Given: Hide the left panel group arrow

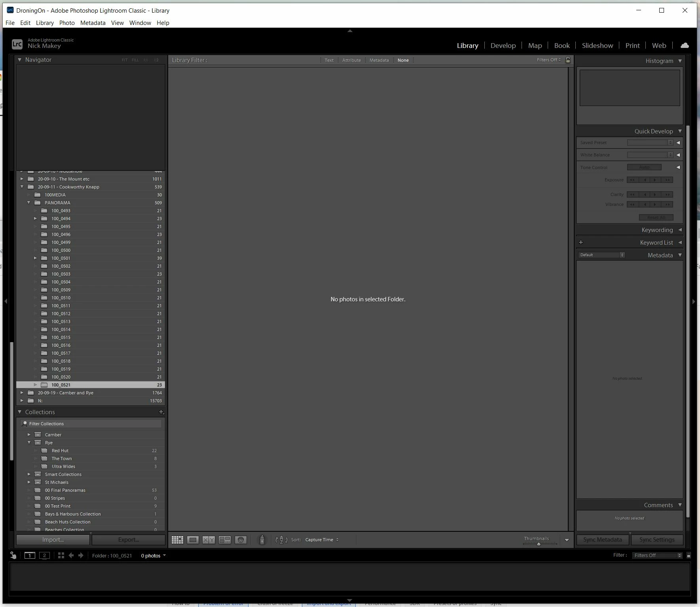Looking at the screenshot, I should point(6,301).
